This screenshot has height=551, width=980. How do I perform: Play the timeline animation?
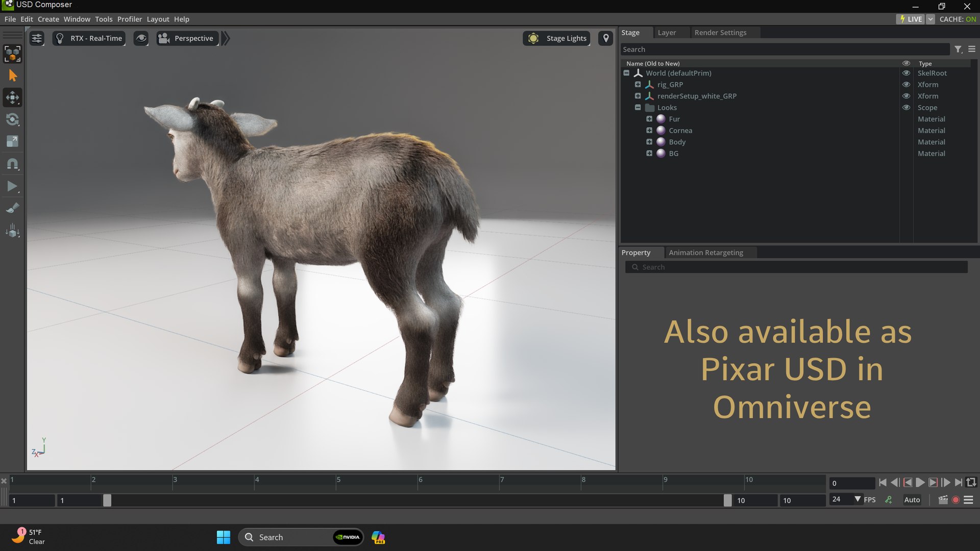click(920, 482)
